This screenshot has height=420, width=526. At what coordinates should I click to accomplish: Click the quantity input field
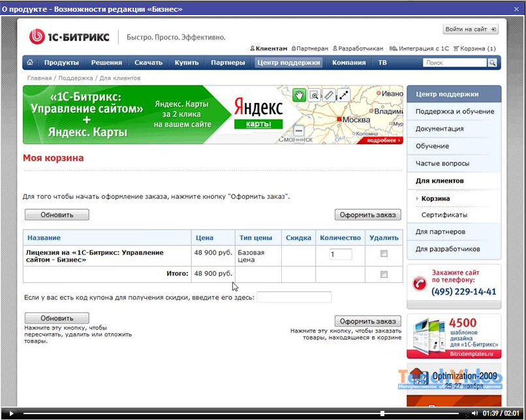[340, 254]
